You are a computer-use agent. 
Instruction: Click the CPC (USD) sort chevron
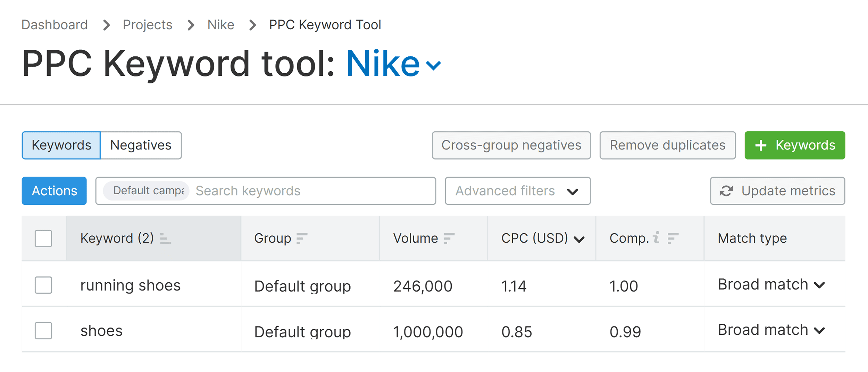(578, 239)
